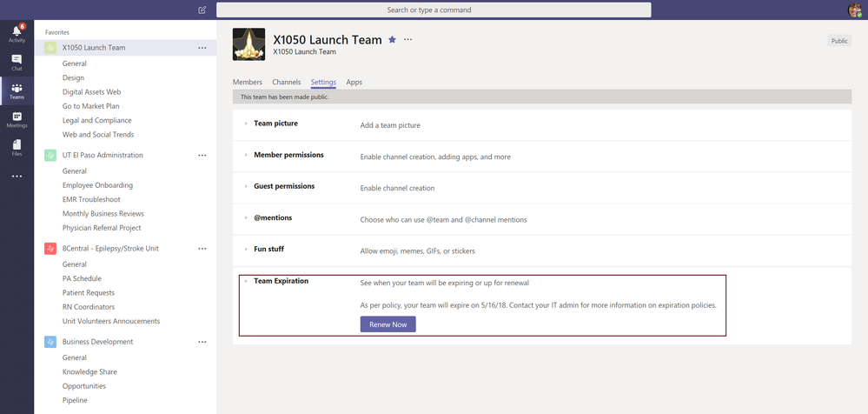Screen dimensions: 868x414
Task: Expand the Fun stuff section
Action: [246, 250]
